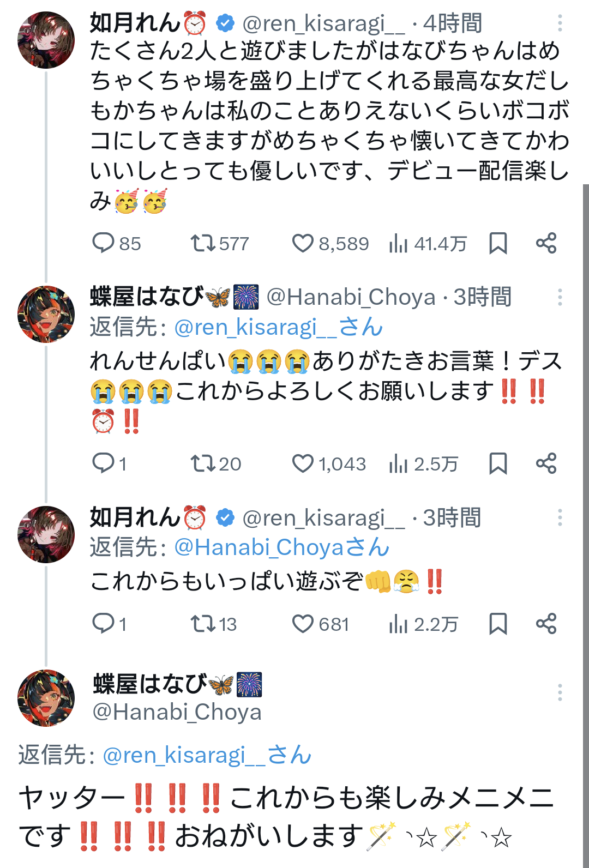Like 蝶屋はなび's reply with 1,043 likes
589x868 pixels.
303,463
